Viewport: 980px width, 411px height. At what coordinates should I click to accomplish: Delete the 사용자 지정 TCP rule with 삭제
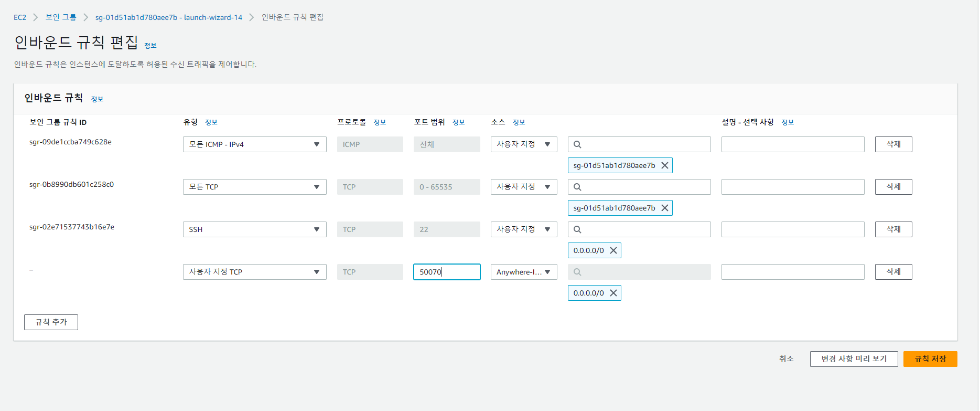pos(893,272)
